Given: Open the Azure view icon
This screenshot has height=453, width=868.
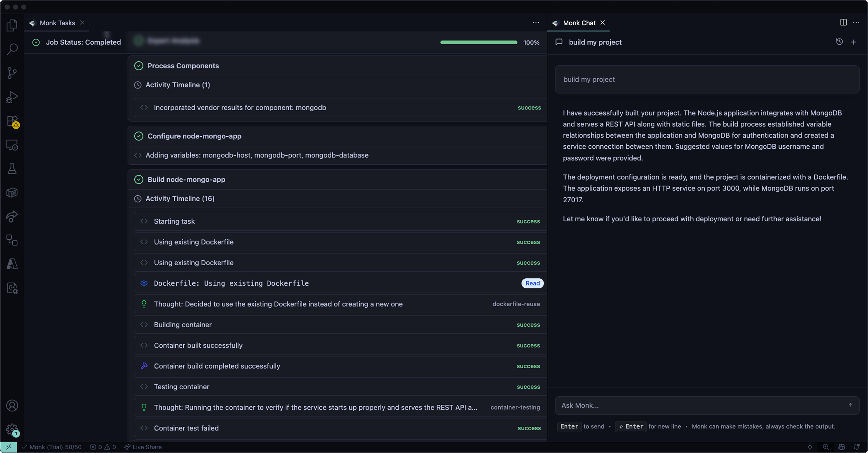Looking at the screenshot, I should [x=12, y=264].
